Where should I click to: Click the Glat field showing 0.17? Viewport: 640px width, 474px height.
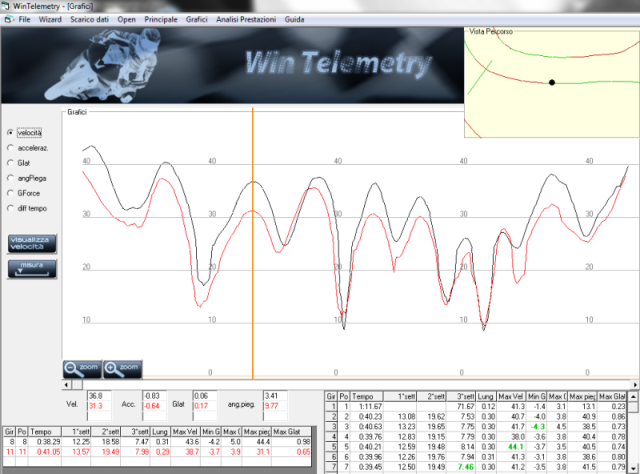(205, 406)
